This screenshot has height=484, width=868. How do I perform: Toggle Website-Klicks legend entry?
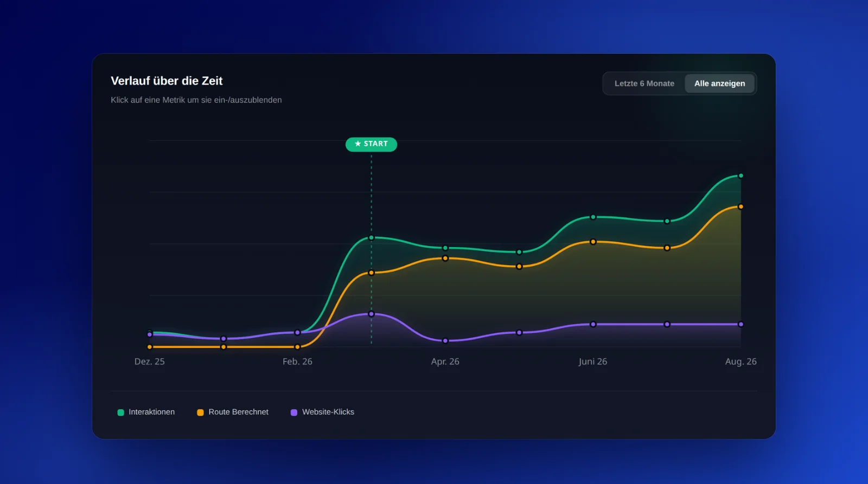click(322, 412)
